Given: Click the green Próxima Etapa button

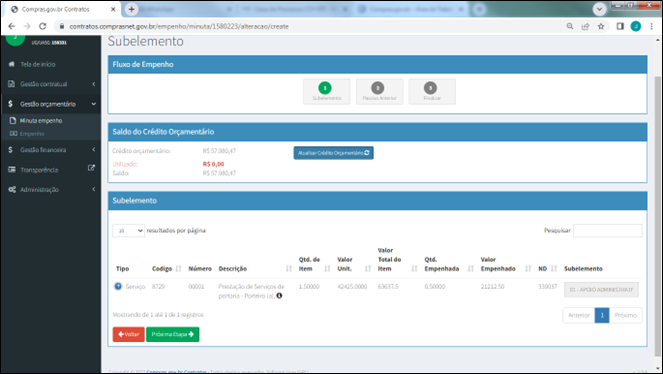Looking at the screenshot, I should click(173, 334).
